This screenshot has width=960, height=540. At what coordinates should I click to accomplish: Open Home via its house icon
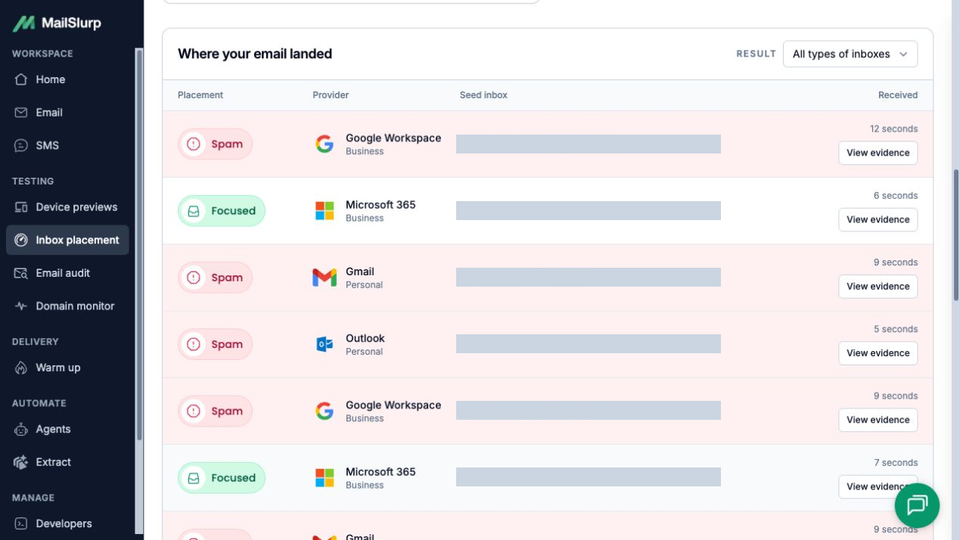(x=21, y=80)
